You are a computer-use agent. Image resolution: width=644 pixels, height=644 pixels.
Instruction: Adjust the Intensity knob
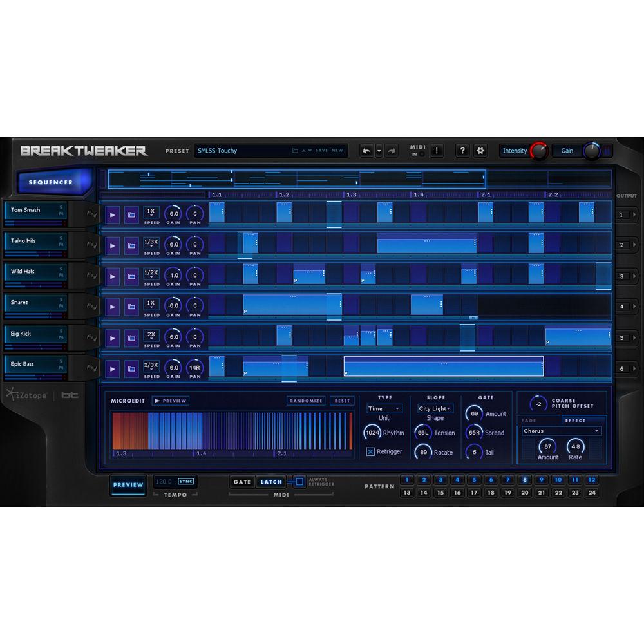point(540,151)
